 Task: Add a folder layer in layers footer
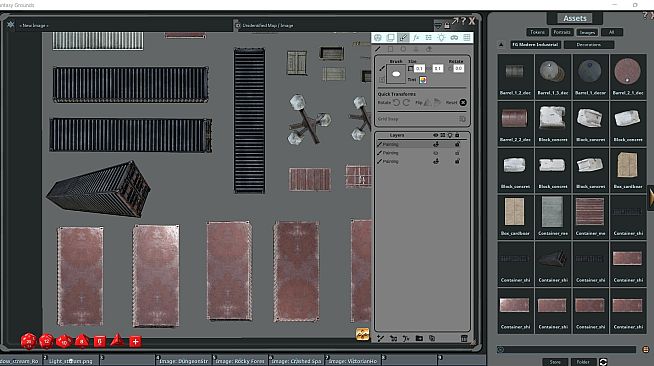pos(419,338)
